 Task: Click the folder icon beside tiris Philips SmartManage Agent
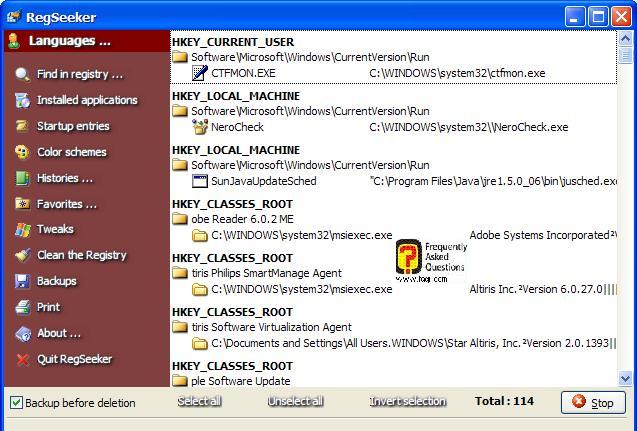click(180, 273)
